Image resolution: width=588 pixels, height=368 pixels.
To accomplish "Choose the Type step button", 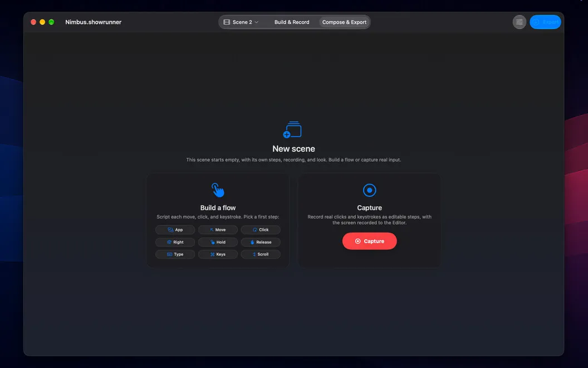I will coord(175,254).
